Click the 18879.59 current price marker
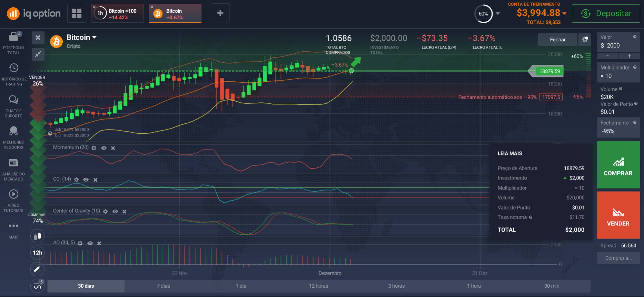The width and height of the screenshot is (644, 297). [x=549, y=71]
